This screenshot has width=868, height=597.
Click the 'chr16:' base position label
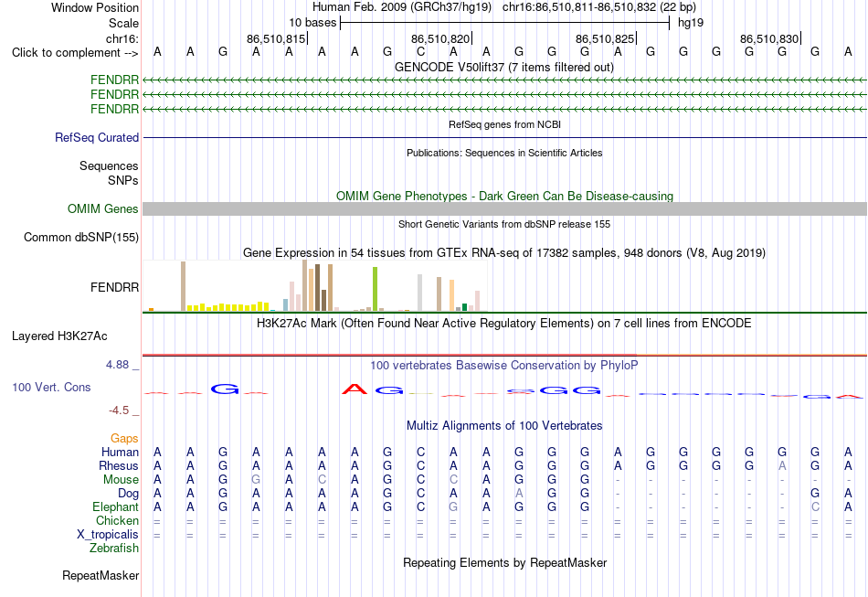122,38
